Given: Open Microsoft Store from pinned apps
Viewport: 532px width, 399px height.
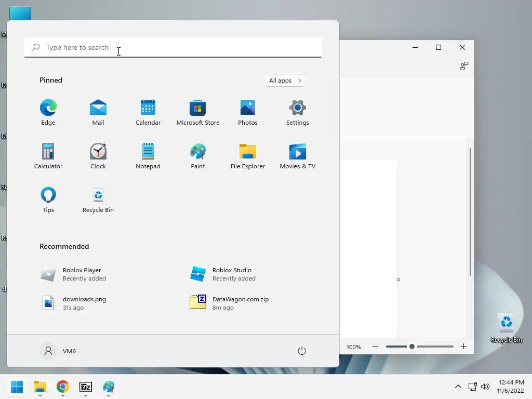Looking at the screenshot, I should [198, 113].
